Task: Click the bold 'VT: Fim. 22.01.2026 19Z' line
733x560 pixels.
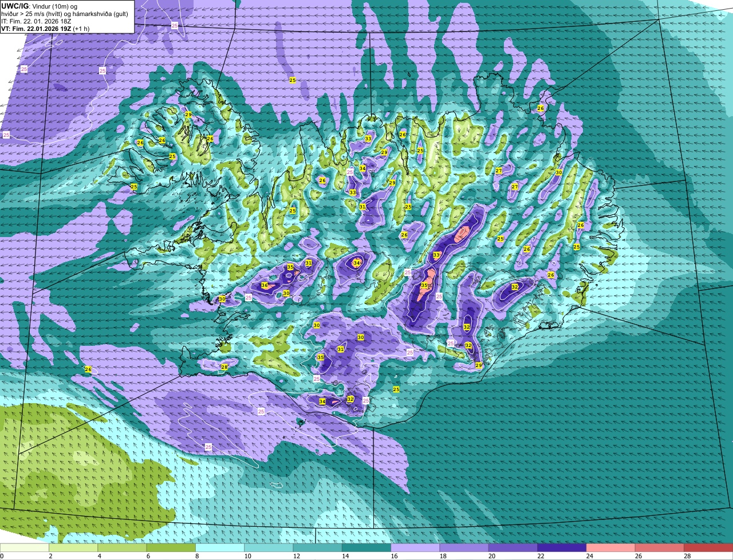Action: [36, 28]
